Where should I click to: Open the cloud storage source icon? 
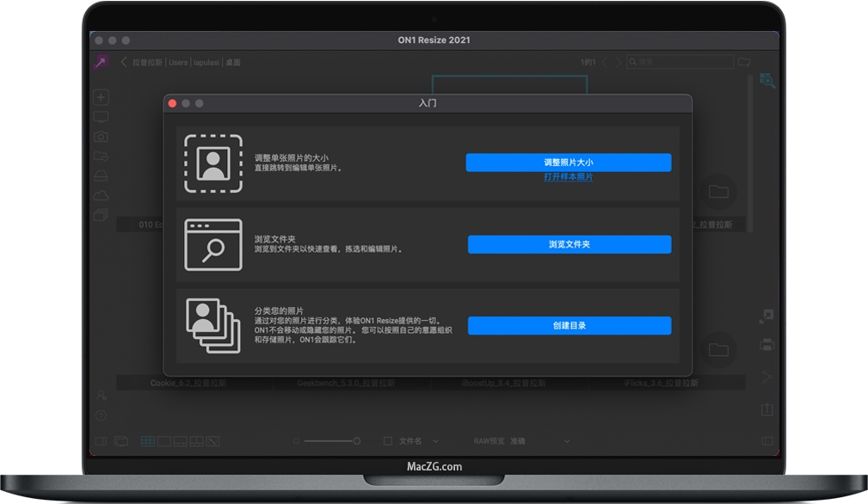coord(101,195)
